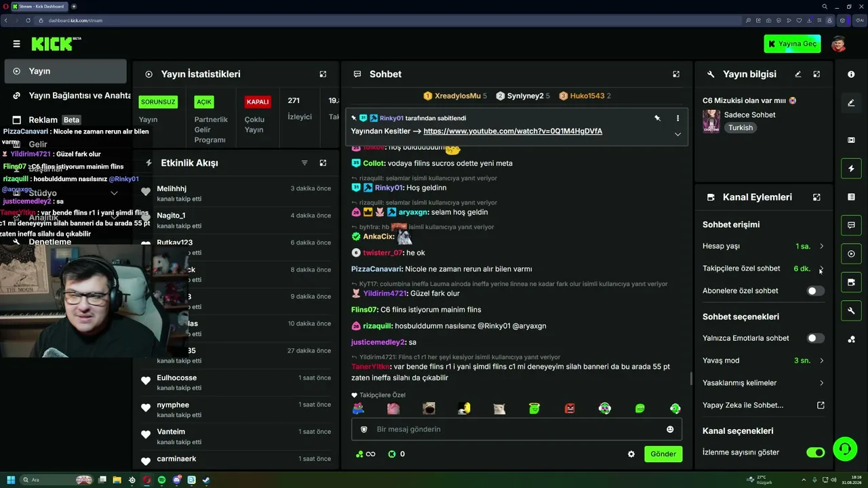Click the lightning bolt icon in right sidebar
The image size is (868, 488).
coord(851,168)
